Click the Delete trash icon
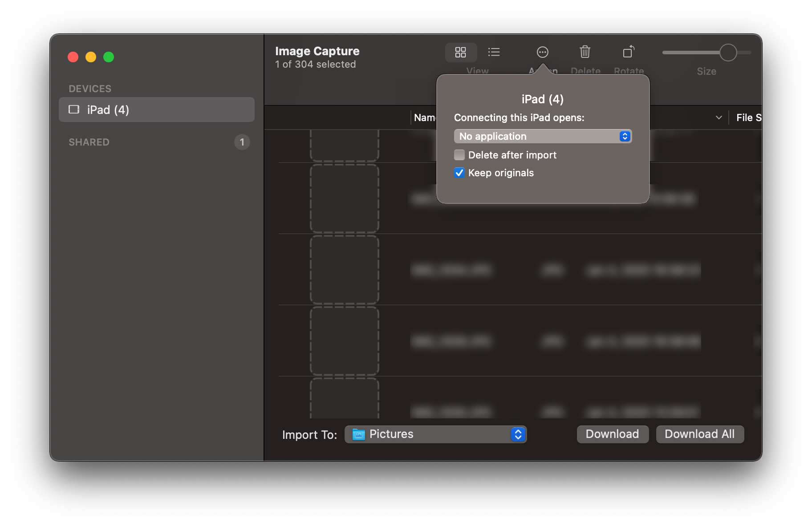 pos(585,52)
